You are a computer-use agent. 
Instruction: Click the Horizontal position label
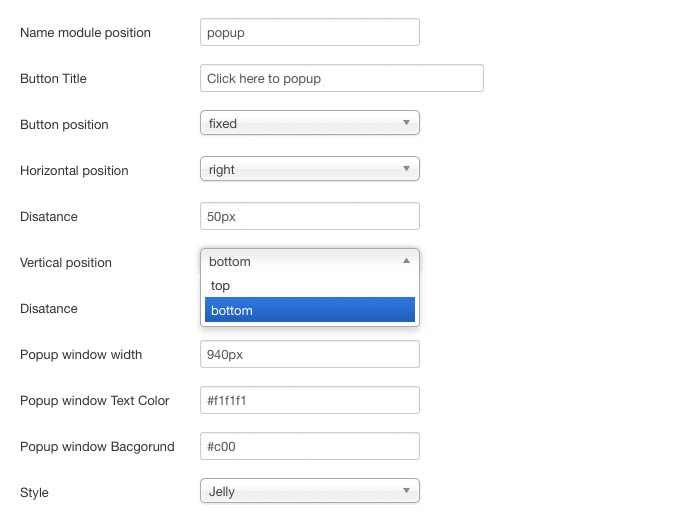click(x=74, y=171)
